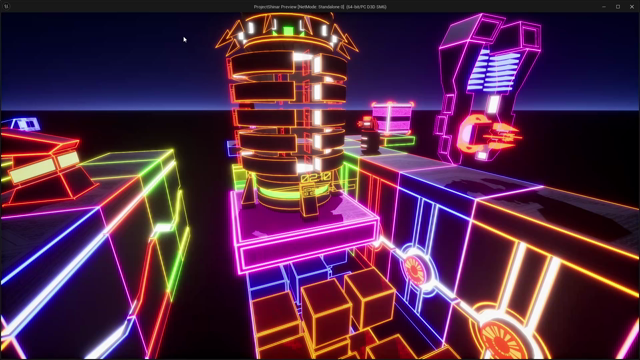Click the upper orange circular emblem on wall

point(417,270)
